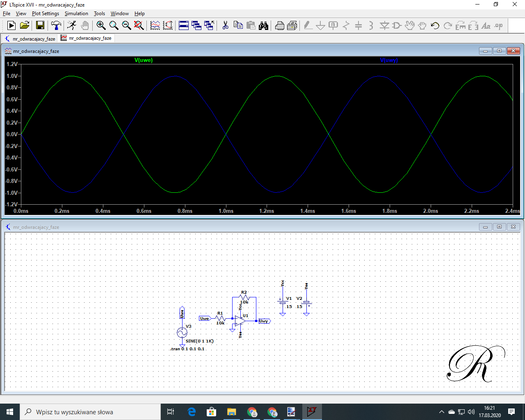Screen dimensions: 525x420
Task: Cut with the scissors icon
Action: (225, 25)
